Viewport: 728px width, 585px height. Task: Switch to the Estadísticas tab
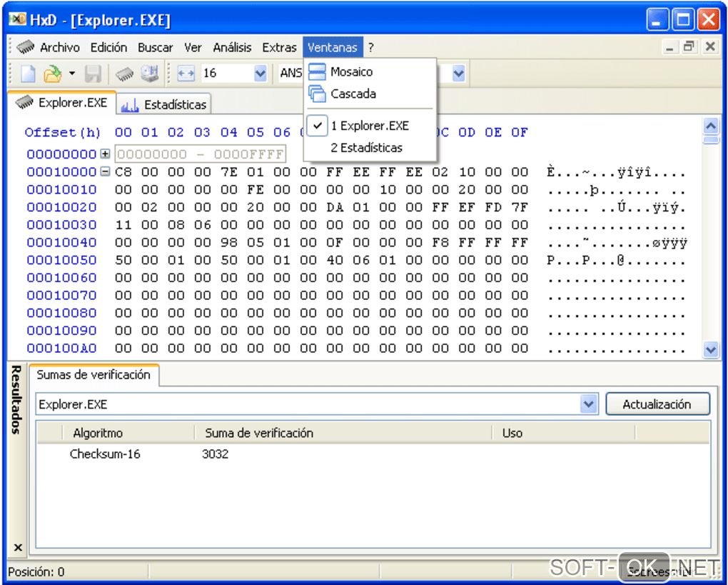coord(164,104)
